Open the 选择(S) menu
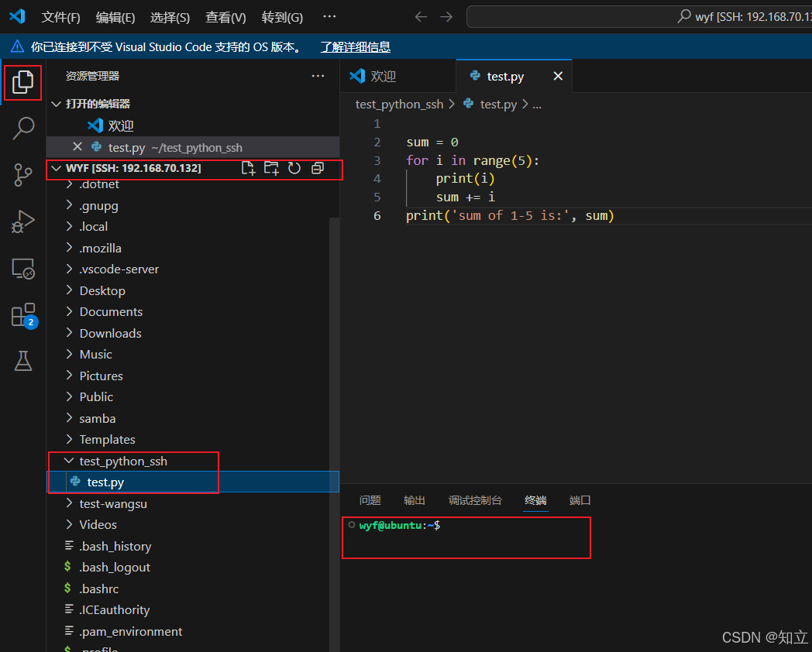Screen dimensions: 812x652 tap(170, 17)
